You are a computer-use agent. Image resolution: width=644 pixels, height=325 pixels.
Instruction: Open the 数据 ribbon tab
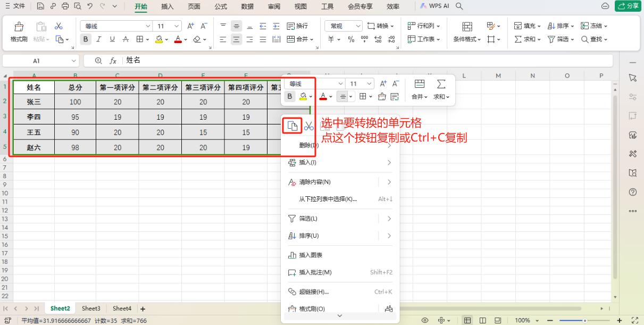click(247, 6)
